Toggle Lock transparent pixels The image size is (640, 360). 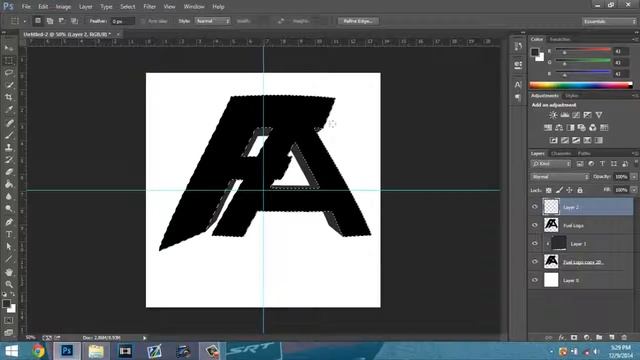[549, 190]
